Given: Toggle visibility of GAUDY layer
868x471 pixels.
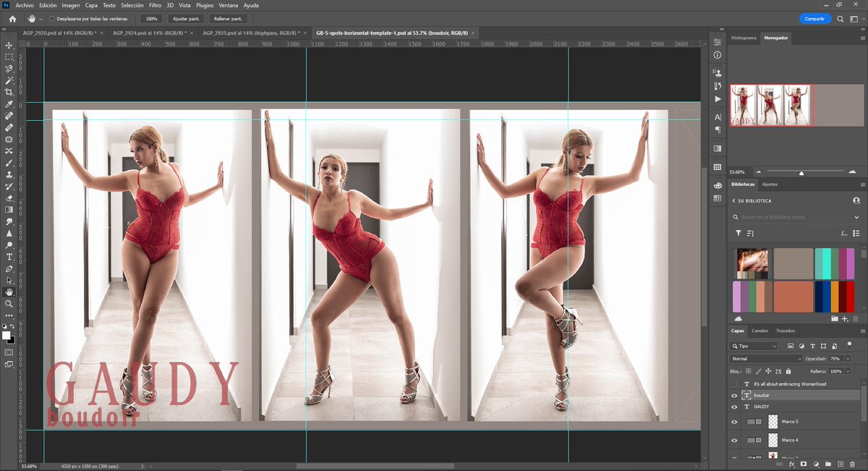Looking at the screenshot, I should (734, 407).
